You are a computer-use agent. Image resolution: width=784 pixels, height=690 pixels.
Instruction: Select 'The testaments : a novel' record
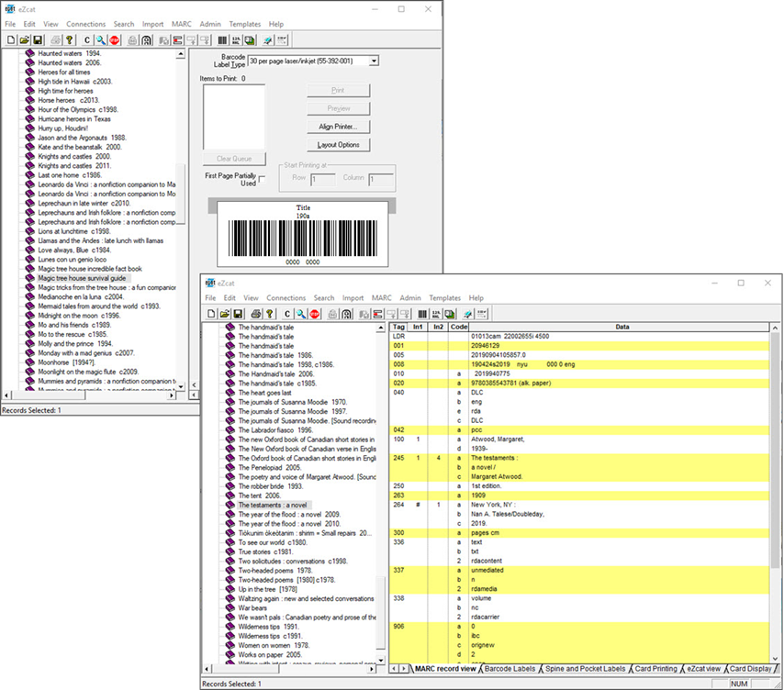274,505
